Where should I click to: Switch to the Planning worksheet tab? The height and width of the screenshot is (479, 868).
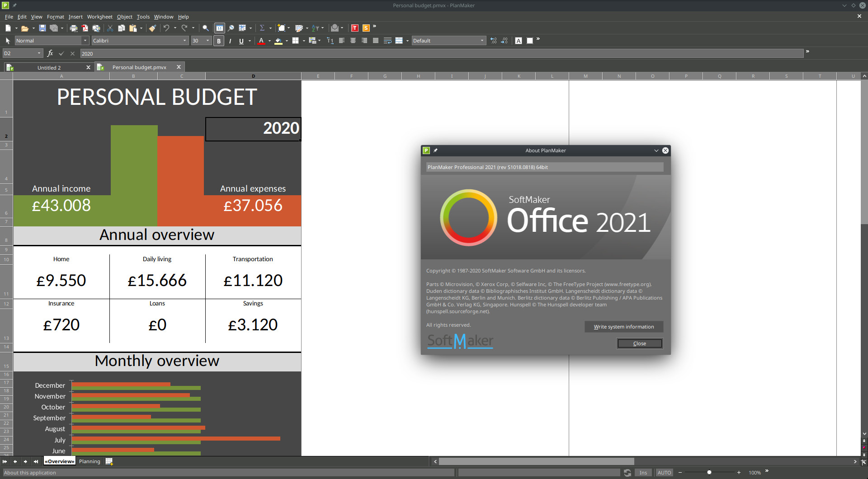coord(90,461)
